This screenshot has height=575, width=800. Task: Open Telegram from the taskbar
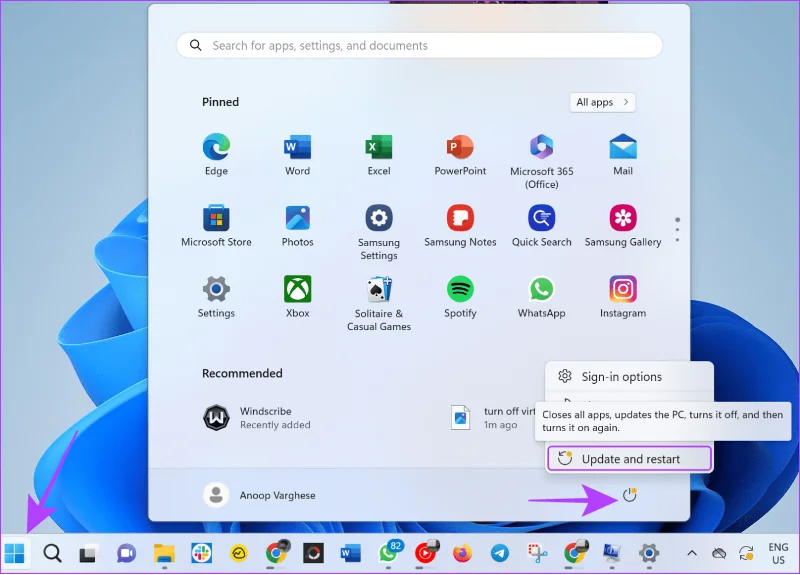[499, 553]
